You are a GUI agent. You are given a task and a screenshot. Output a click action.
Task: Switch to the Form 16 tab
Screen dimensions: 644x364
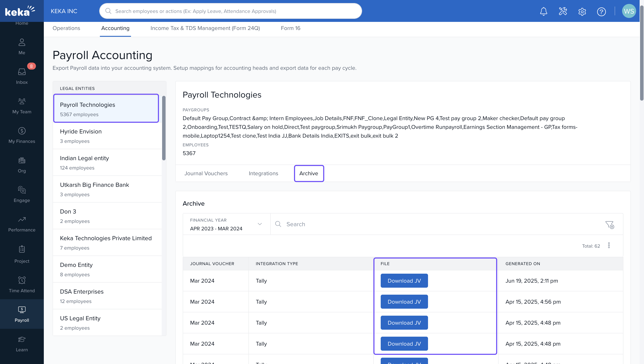290,28
